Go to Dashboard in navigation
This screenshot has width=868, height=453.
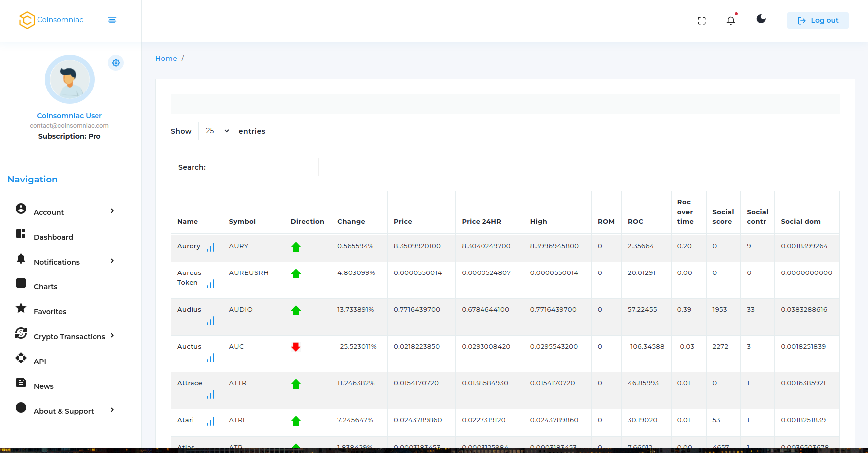53,237
